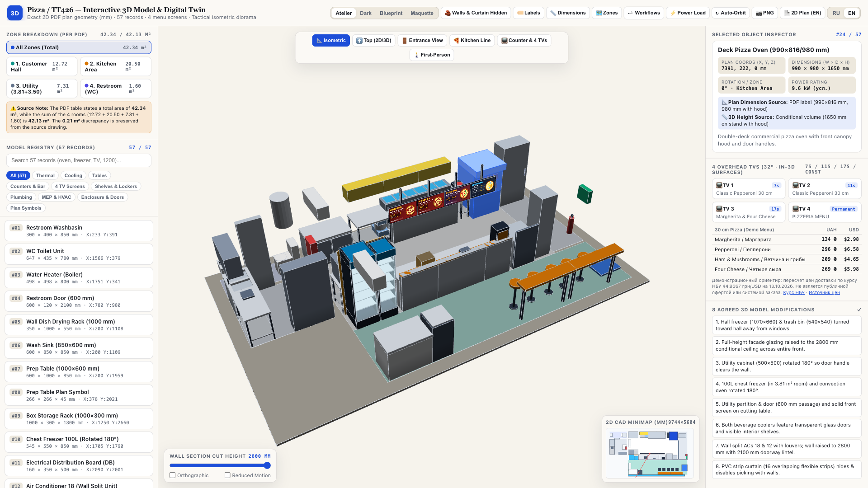Select Restroom (WC) zone card
Screen dimensions: 868x488
[116, 89]
